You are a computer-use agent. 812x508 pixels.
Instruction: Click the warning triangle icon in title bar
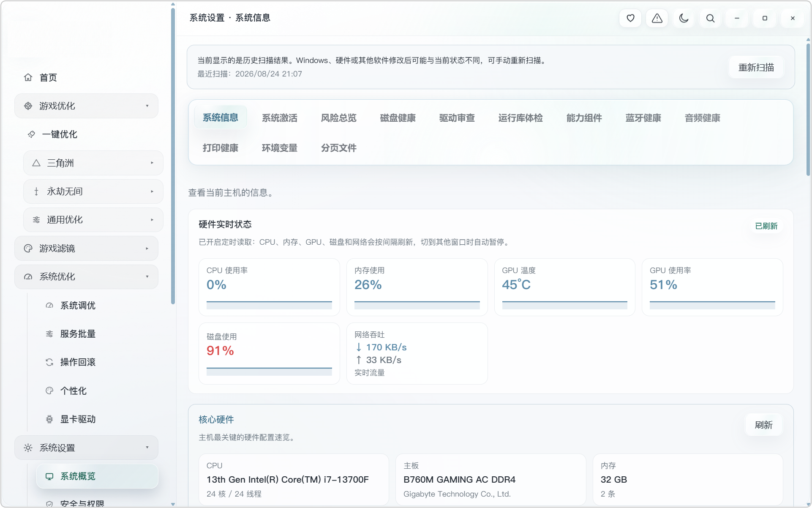[657, 18]
